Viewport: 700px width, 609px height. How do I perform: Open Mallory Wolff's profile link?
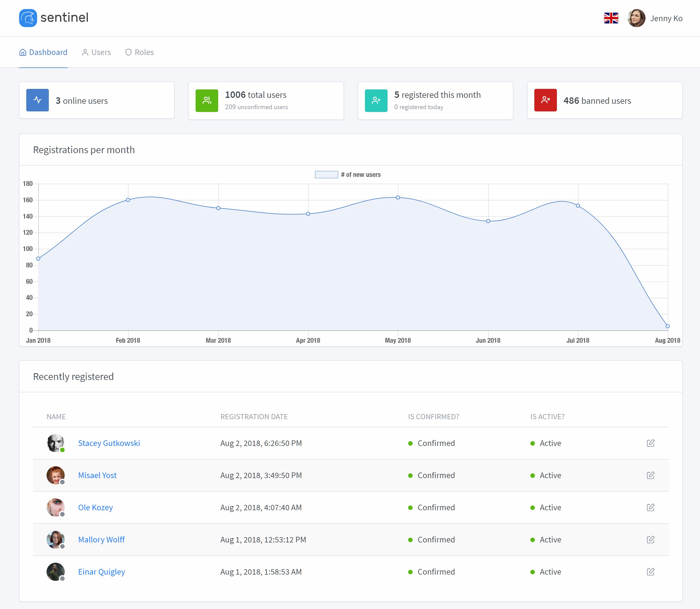pos(101,540)
